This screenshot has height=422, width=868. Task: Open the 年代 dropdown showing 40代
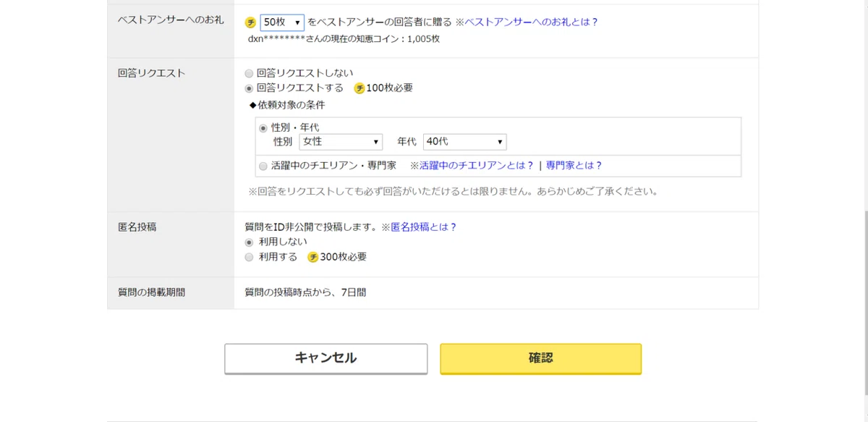click(x=465, y=142)
